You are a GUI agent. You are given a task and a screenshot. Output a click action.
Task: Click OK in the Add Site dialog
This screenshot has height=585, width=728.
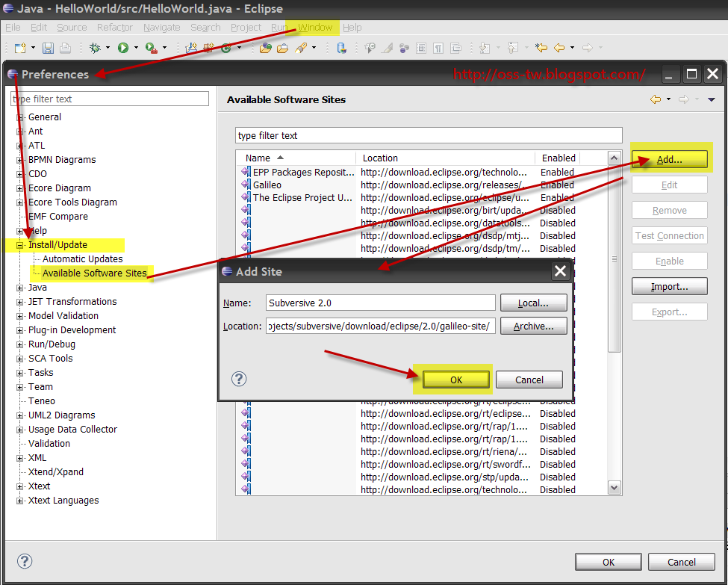[456, 380]
